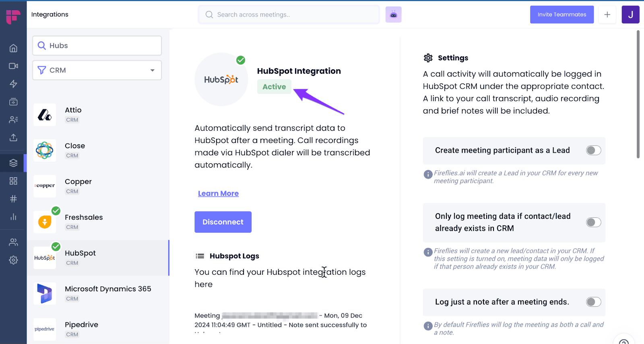Select Close CRM integration
The width and height of the screenshot is (644, 344).
[x=98, y=150]
